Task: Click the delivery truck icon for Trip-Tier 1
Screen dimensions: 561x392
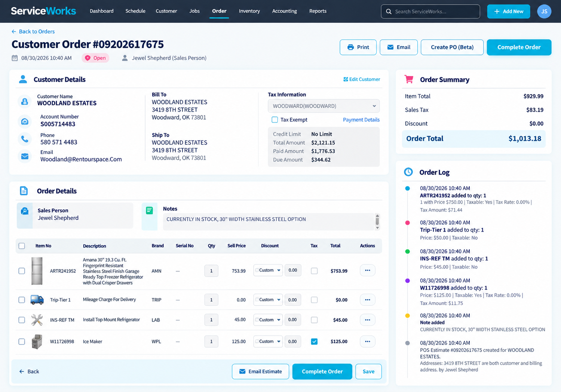Action: pyautogui.click(x=37, y=300)
